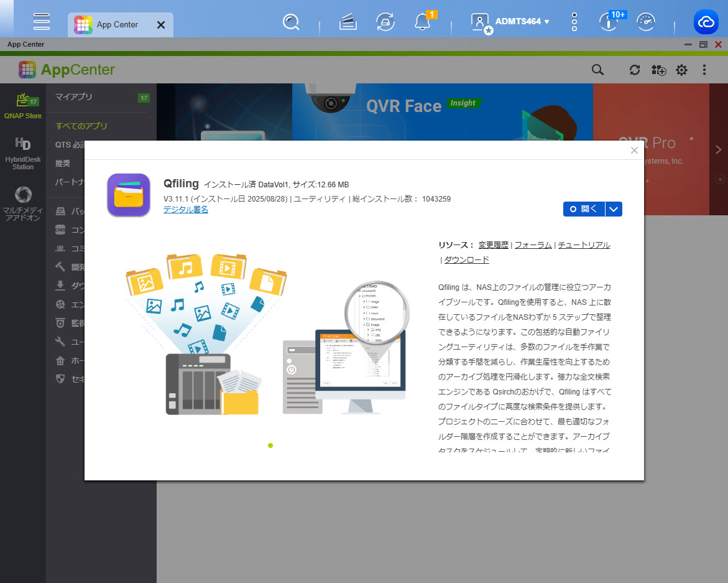Expand the dropdown arrow beside 開く
This screenshot has width=728, height=583.
point(614,209)
